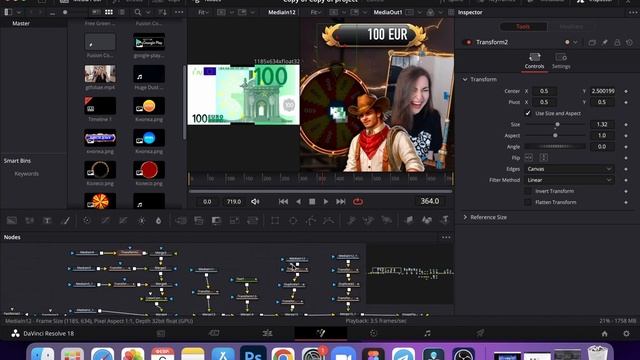The width and height of the screenshot is (640, 360).
Task: Collapse the Transform section
Action: [x=465, y=79]
